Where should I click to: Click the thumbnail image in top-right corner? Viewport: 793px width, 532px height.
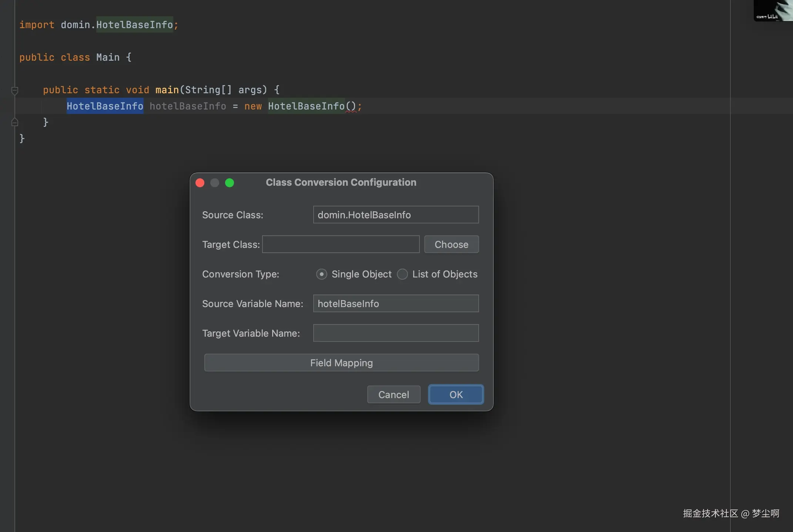(773, 10)
